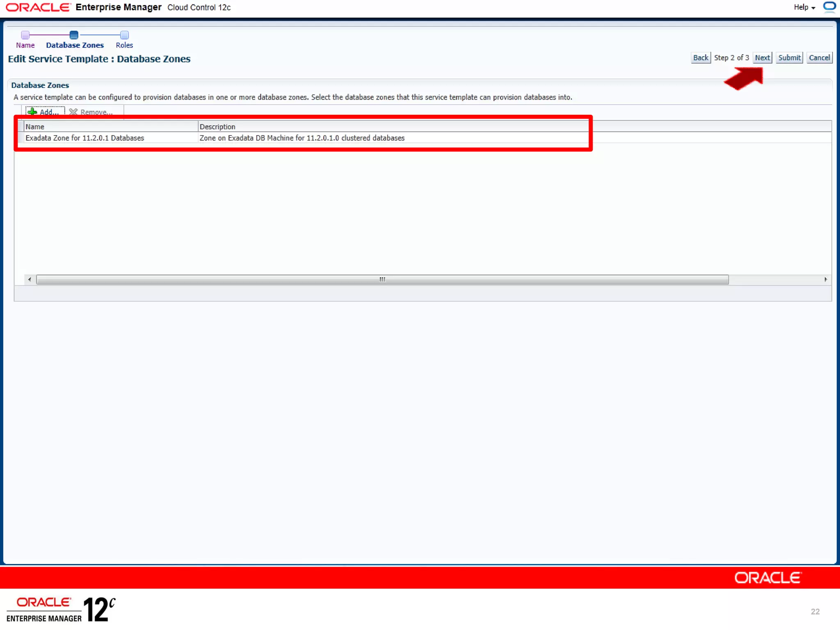
Task: Open the Help dropdown menu
Action: pos(804,7)
